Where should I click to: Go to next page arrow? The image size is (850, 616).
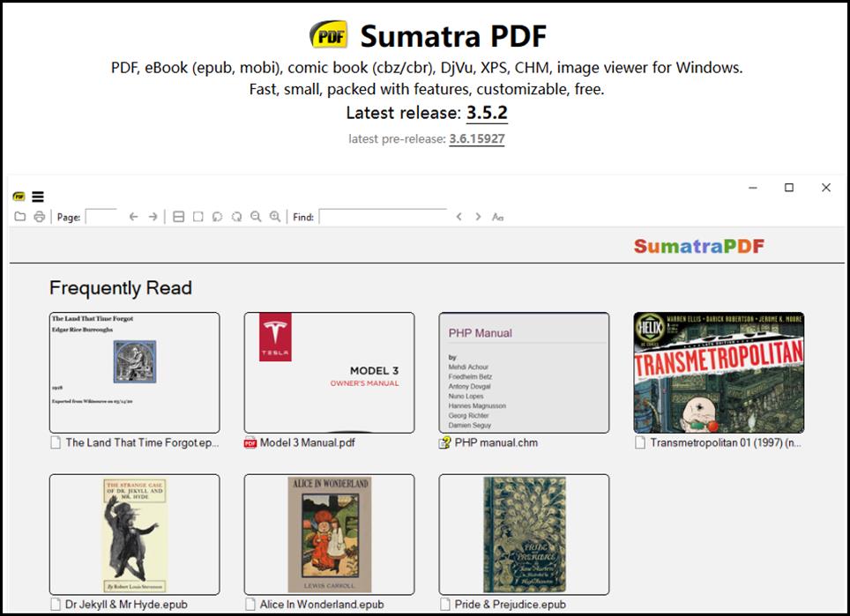pos(153,217)
